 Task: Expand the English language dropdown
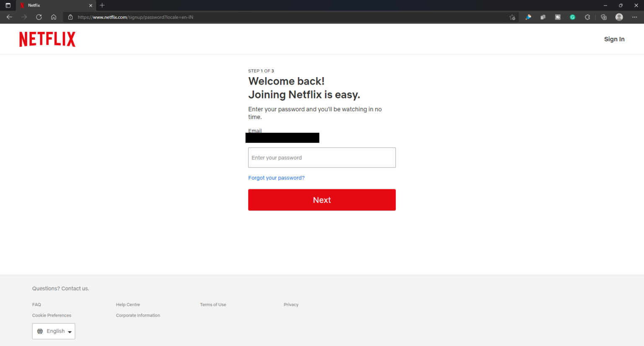pos(54,331)
